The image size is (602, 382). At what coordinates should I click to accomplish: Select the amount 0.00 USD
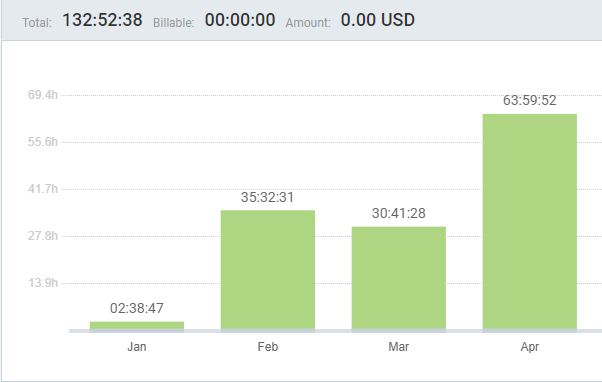point(378,20)
